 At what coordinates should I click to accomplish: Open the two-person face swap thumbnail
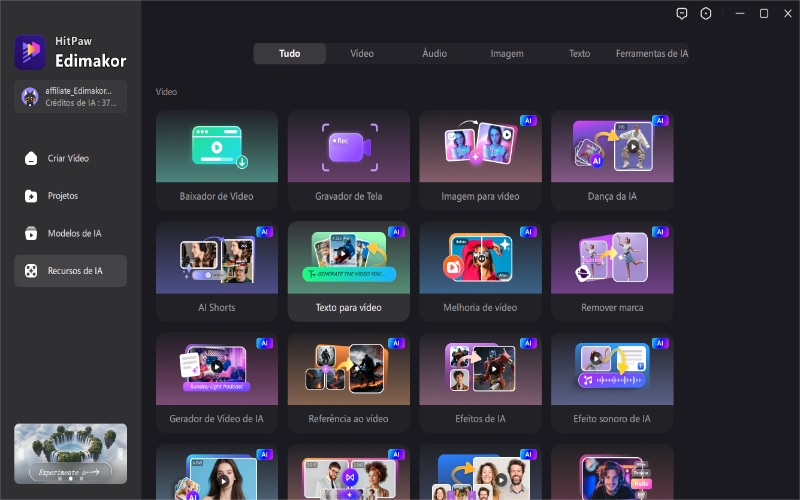[x=348, y=472]
